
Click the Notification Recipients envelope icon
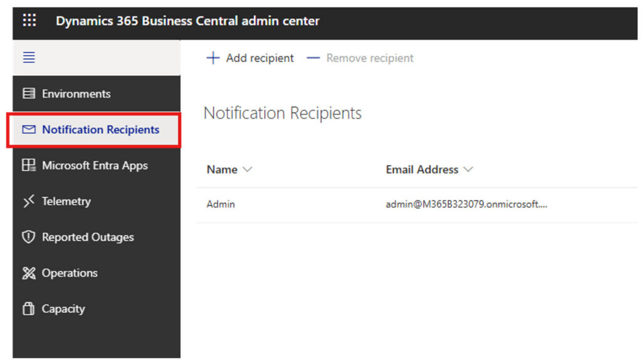[x=29, y=129]
